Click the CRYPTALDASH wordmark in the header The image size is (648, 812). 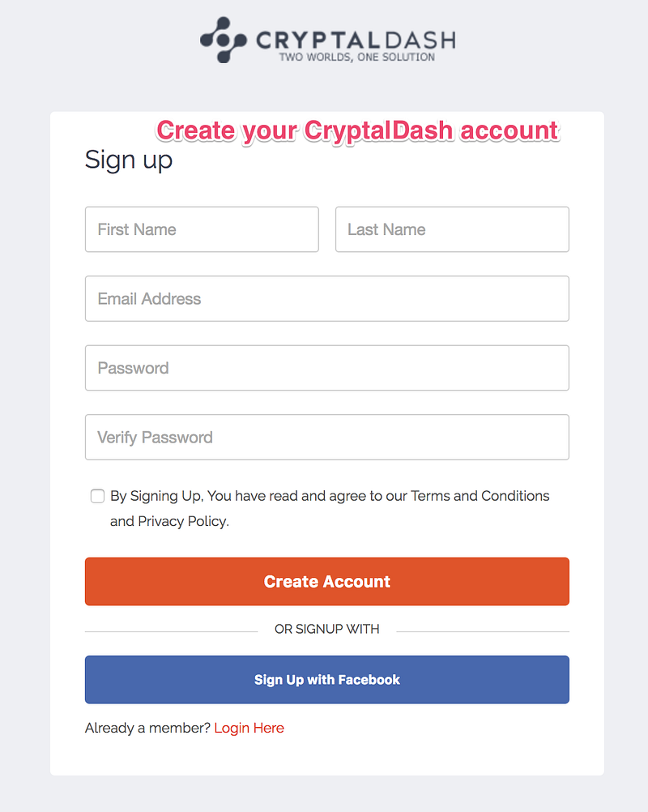(356, 39)
